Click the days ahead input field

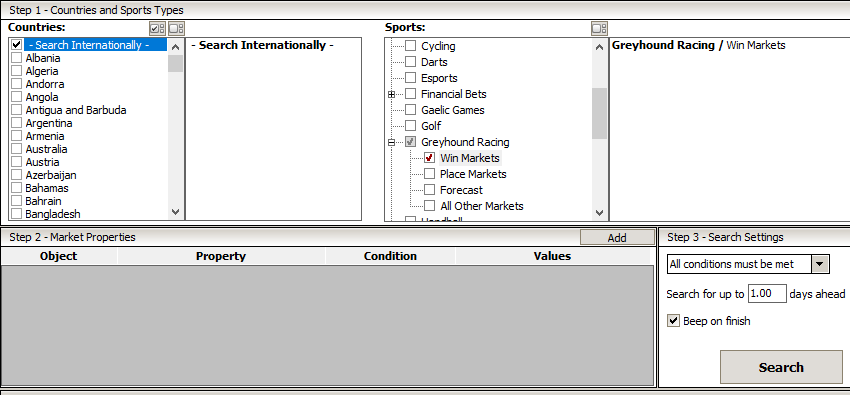coord(767,294)
